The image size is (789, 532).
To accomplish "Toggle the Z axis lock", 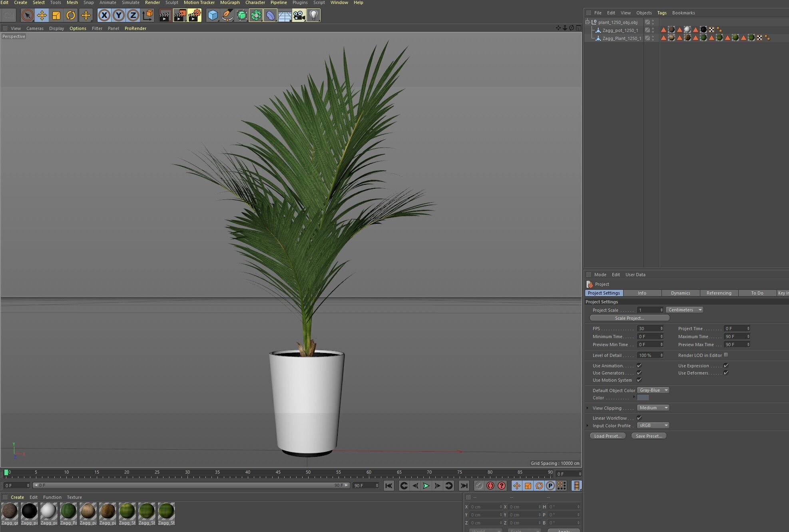I will (x=133, y=16).
